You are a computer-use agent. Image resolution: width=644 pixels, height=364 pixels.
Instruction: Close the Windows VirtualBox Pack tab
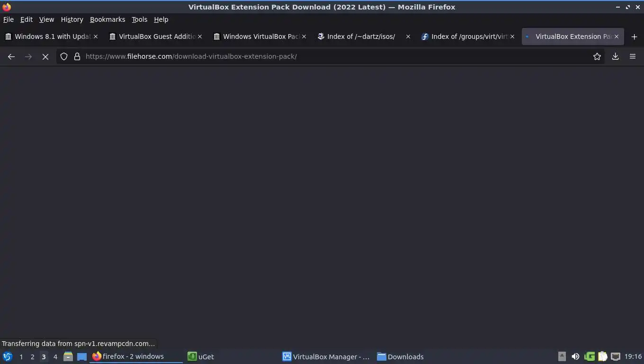point(304,36)
